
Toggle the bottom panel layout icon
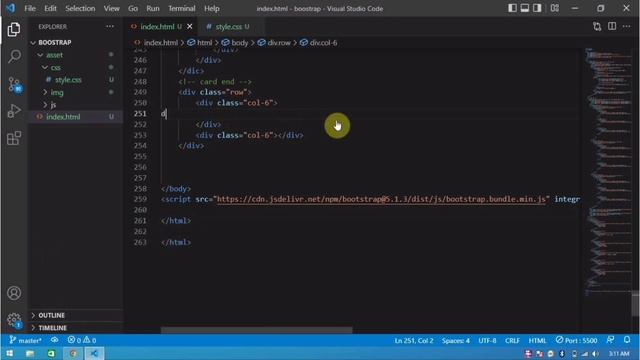click(x=524, y=8)
